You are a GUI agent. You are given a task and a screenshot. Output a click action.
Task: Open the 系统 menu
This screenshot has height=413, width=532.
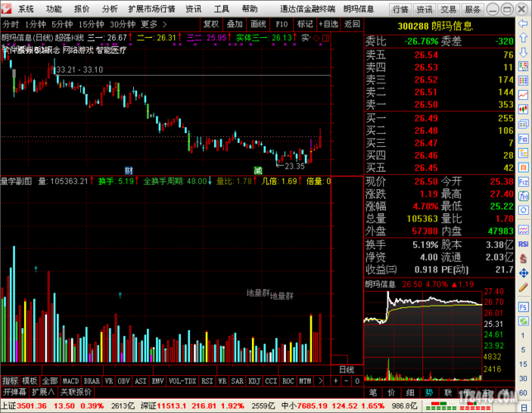tap(26, 9)
